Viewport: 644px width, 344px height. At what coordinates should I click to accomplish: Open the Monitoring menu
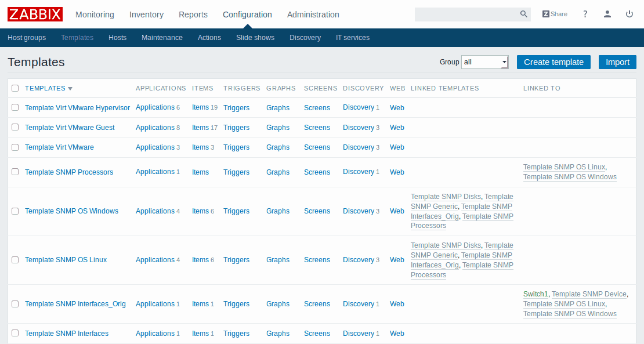tap(95, 15)
